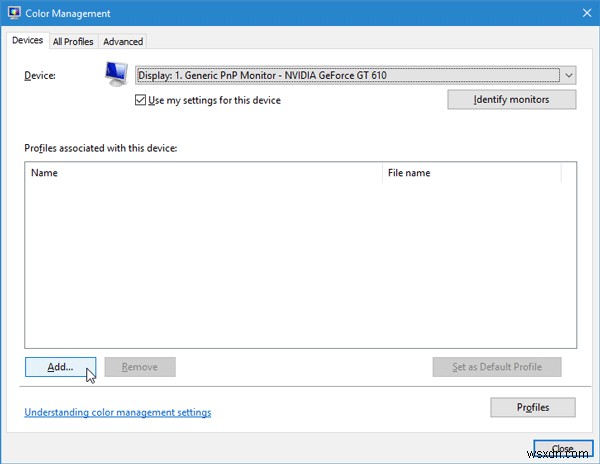600x464 pixels.
Task: Click the empty header area after File name
Action: (569, 173)
